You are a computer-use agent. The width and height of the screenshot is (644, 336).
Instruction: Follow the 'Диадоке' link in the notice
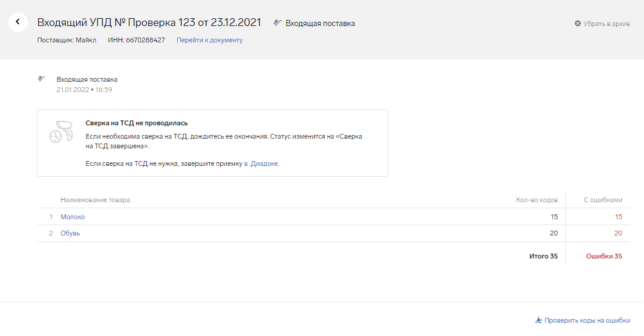pyautogui.click(x=264, y=163)
